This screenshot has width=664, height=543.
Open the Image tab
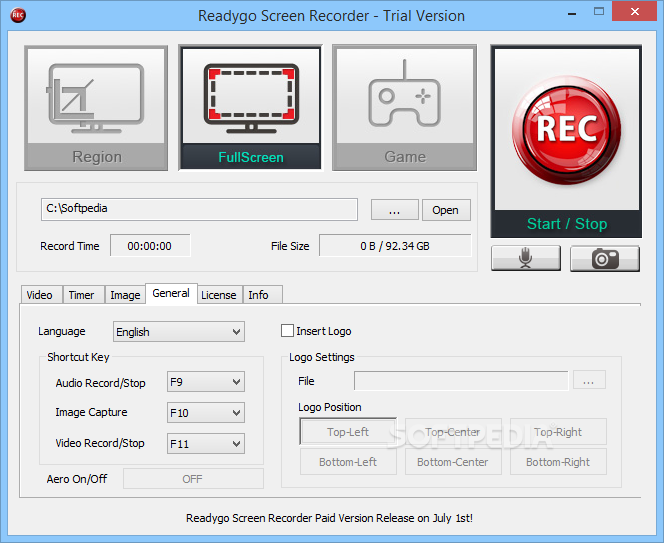click(125, 295)
